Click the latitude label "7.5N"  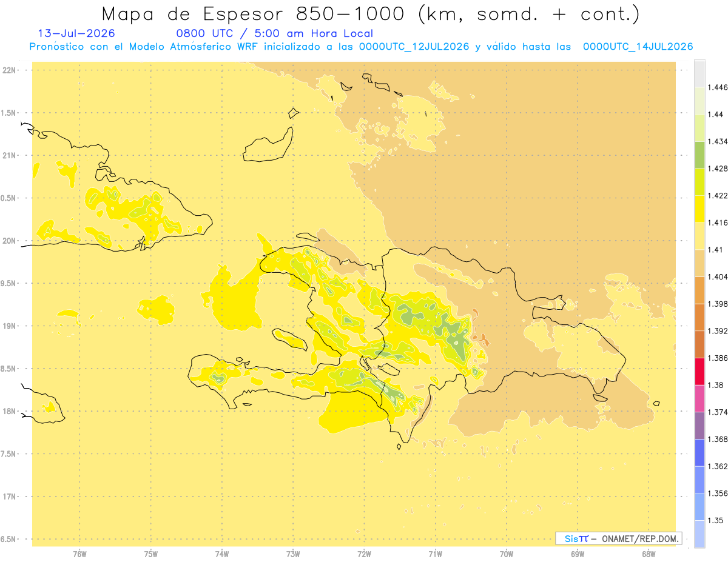pyautogui.click(x=9, y=454)
